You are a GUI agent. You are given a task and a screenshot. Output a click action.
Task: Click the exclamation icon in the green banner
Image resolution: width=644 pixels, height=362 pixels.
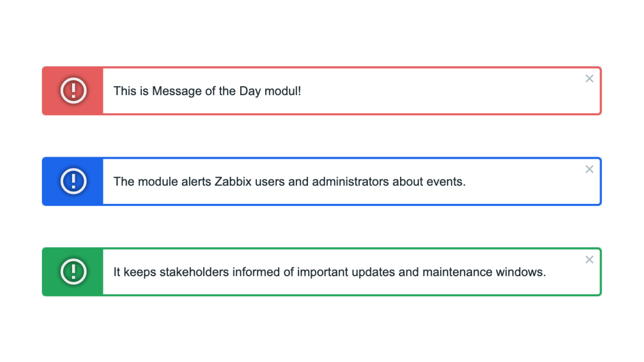point(73,271)
